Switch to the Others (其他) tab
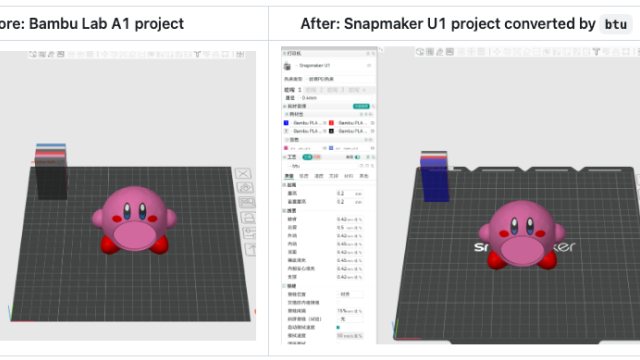Screen dimensions: 640x360 [364, 176]
